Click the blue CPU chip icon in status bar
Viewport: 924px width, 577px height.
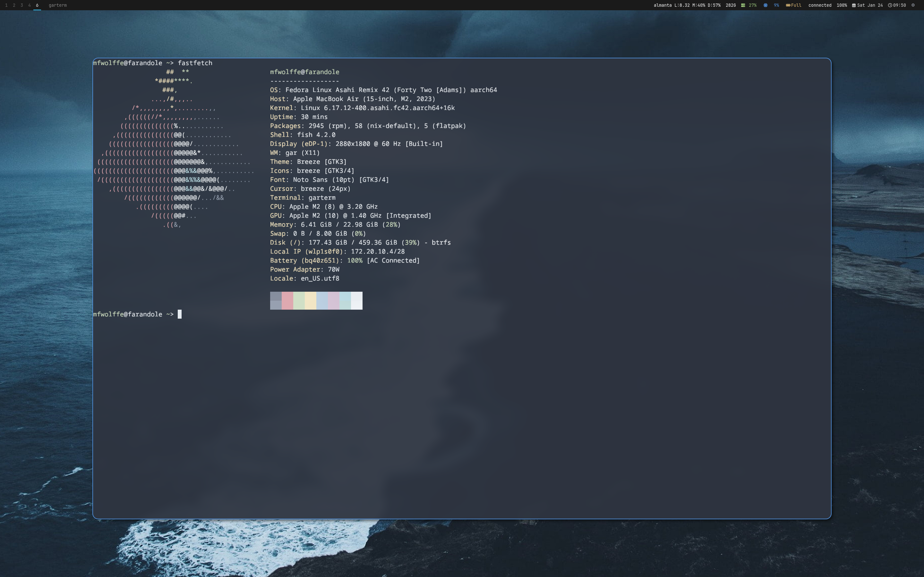(766, 5)
